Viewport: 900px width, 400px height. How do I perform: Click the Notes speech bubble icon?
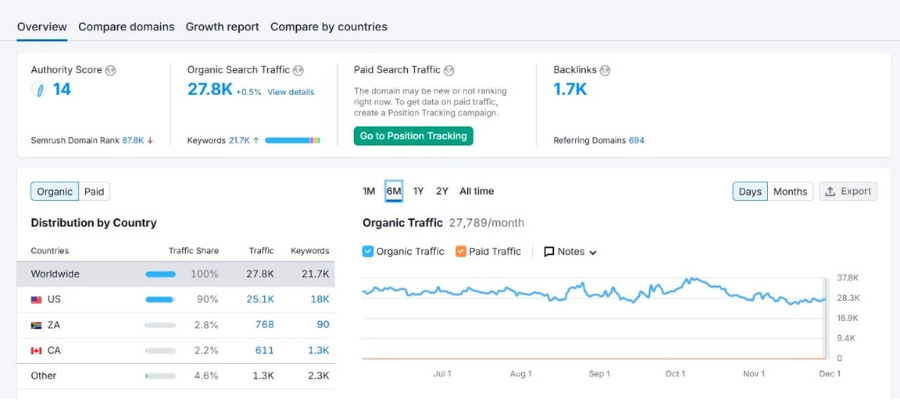[549, 252]
